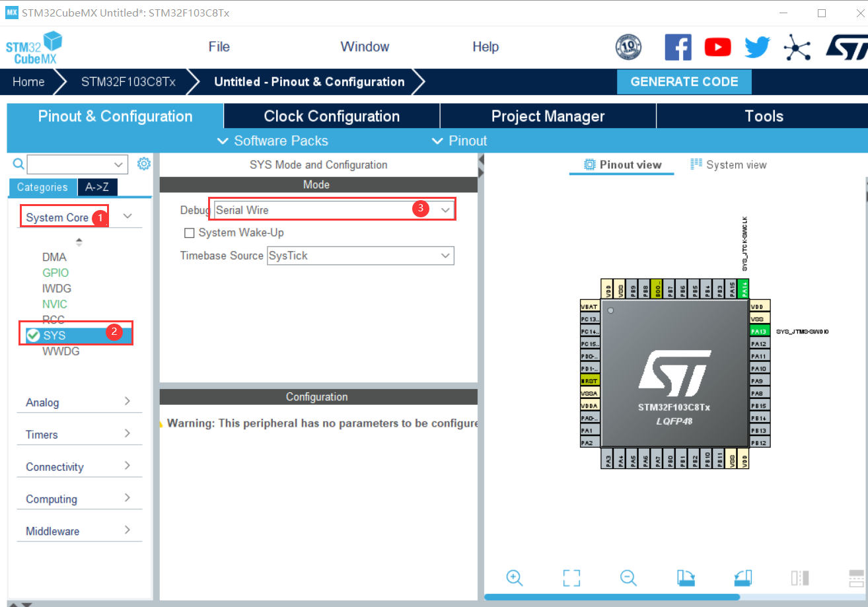Click the pinout horizontal scrollbar
868x607 pixels.
click(x=612, y=597)
